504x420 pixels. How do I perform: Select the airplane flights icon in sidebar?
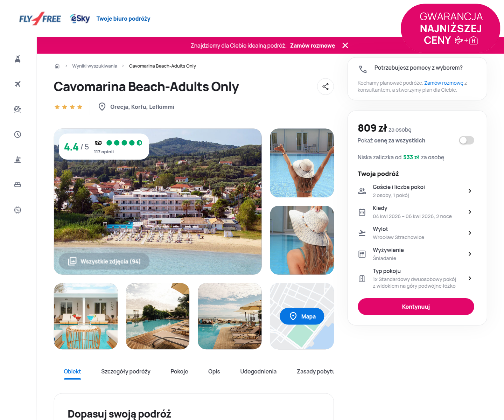coord(17,84)
